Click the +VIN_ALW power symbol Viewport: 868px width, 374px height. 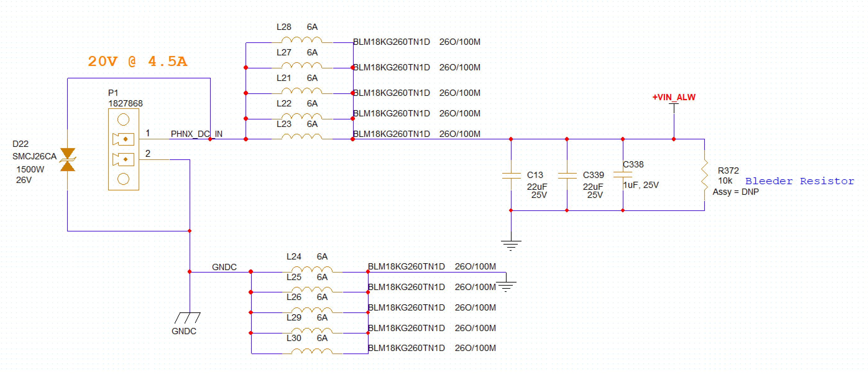(674, 108)
